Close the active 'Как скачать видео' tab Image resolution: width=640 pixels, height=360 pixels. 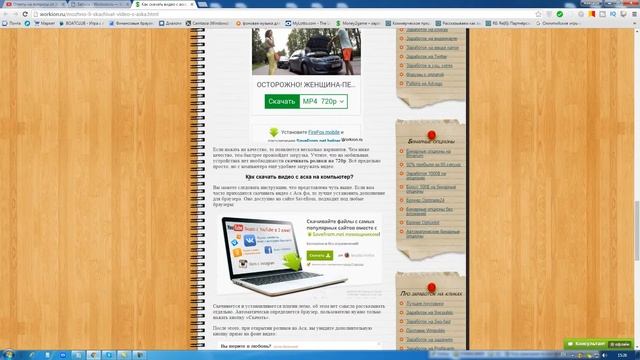[x=192, y=4]
